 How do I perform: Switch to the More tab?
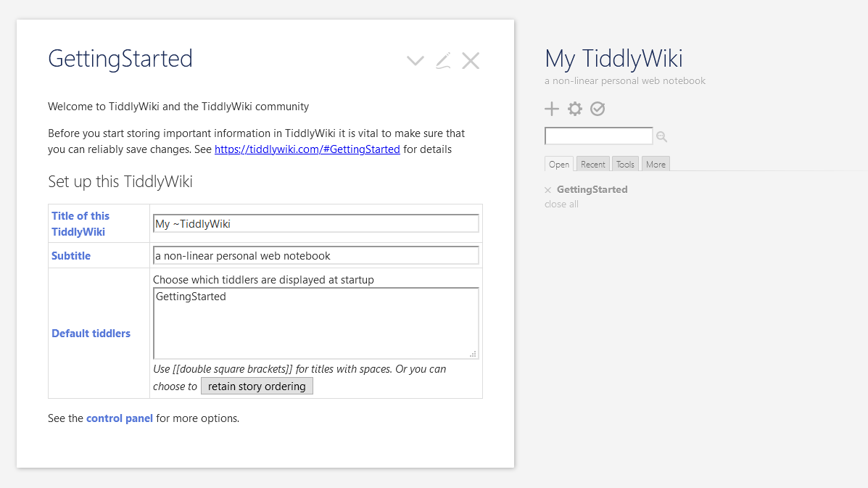click(656, 165)
